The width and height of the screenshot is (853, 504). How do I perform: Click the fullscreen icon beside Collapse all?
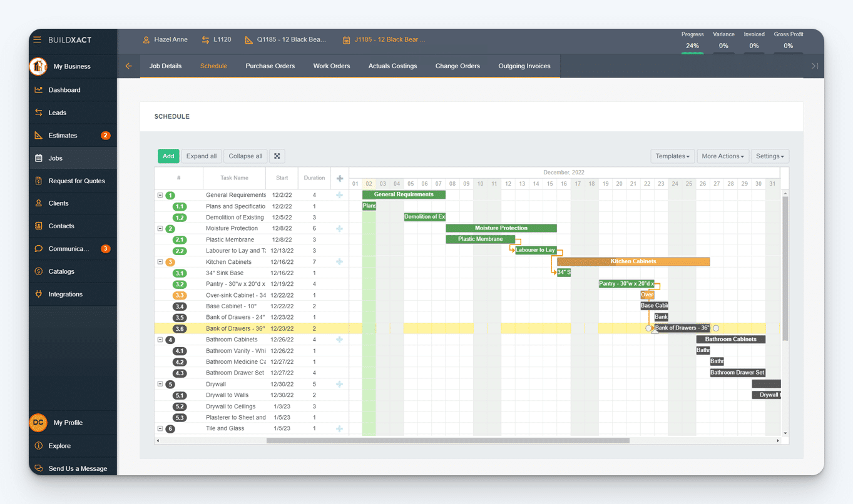[x=277, y=156]
